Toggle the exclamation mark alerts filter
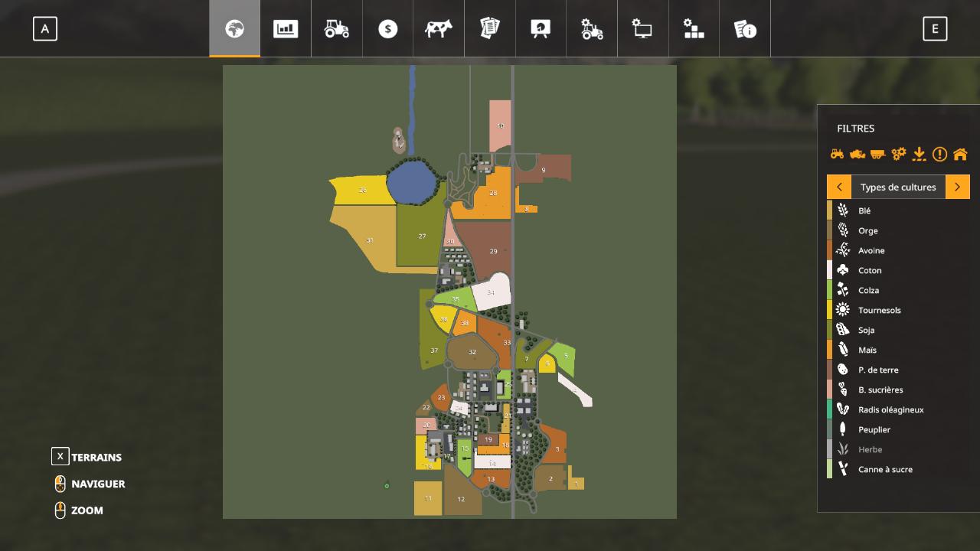The image size is (980, 551). coord(939,154)
